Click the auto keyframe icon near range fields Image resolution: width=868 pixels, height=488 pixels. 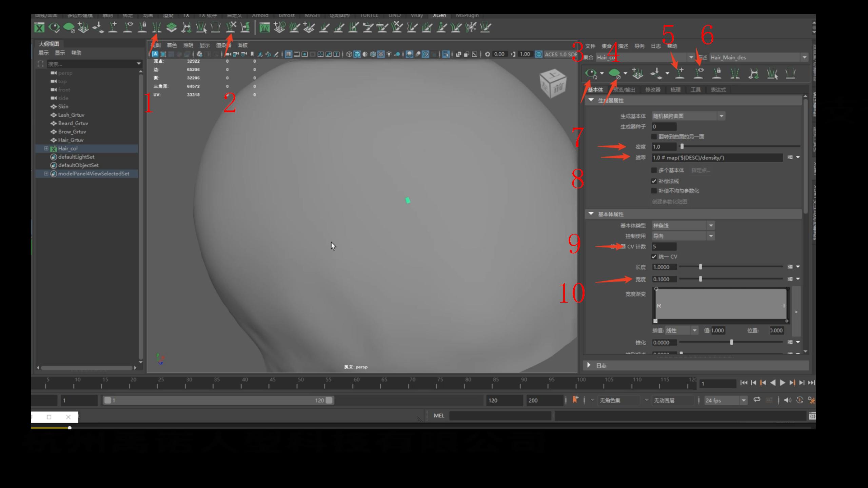(575, 400)
